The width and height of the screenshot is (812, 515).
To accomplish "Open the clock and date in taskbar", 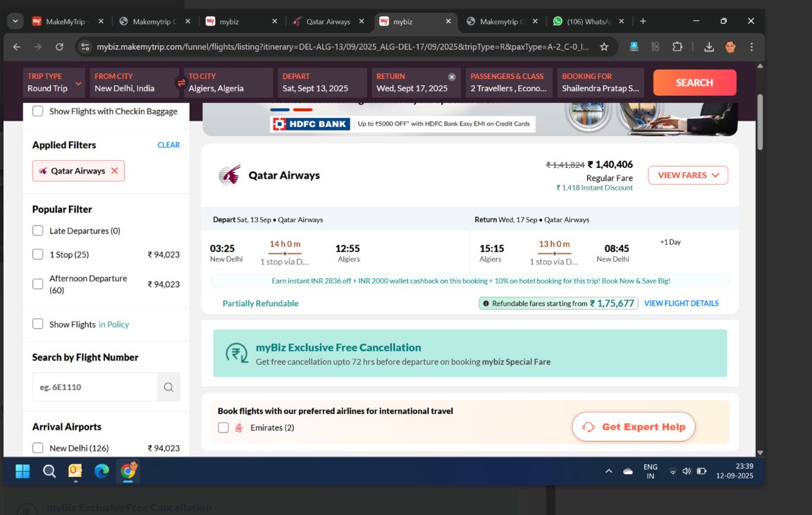I will (x=734, y=471).
